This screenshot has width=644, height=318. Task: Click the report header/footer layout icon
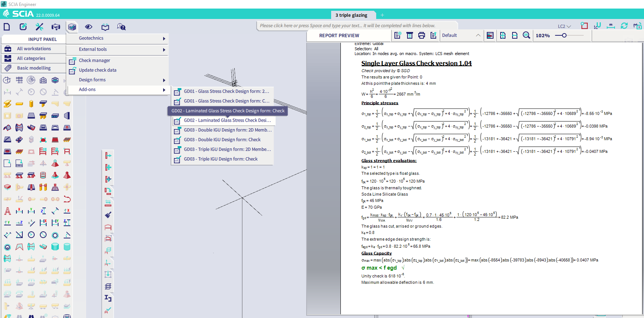click(x=410, y=35)
